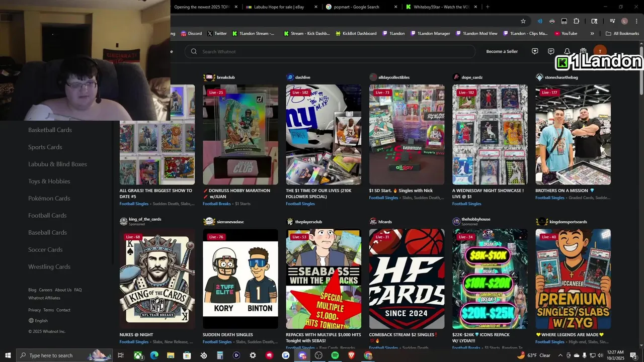Screen dimensions: 644x362
Task: Open the YouTube bookmark
Action: tap(566, 34)
